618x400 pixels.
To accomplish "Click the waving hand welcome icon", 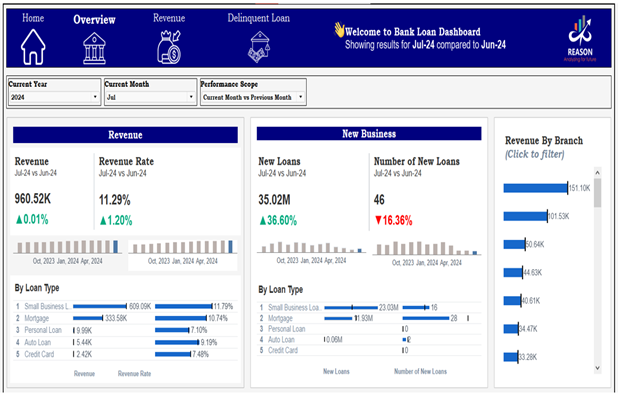I will click(339, 30).
